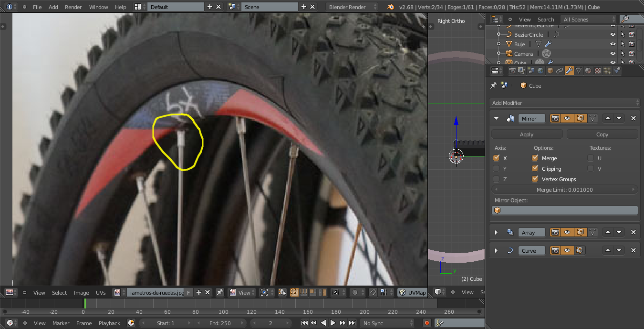This screenshot has width=644, height=329.
Task: Remove the Curve modifier with its X
Action: [x=634, y=250]
